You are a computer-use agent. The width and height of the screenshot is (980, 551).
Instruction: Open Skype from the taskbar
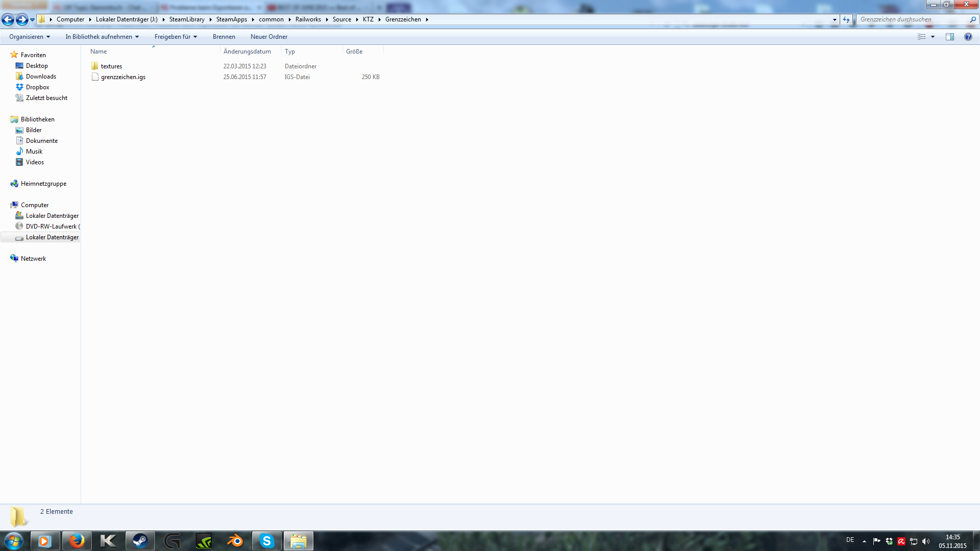tap(266, 541)
